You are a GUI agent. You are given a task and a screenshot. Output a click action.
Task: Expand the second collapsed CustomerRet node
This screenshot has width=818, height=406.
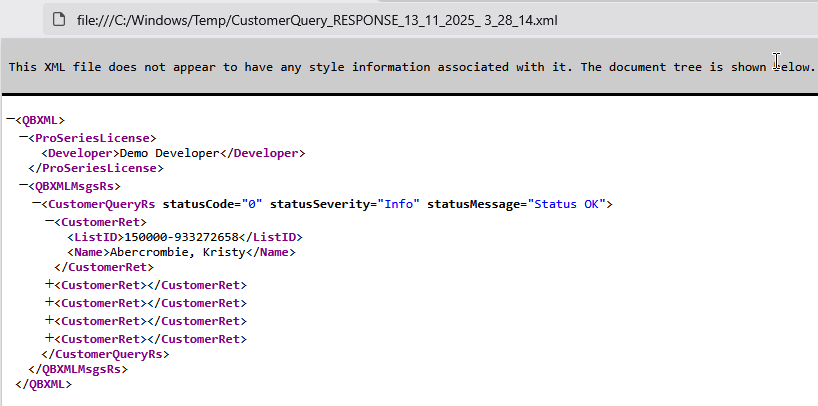point(49,302)
